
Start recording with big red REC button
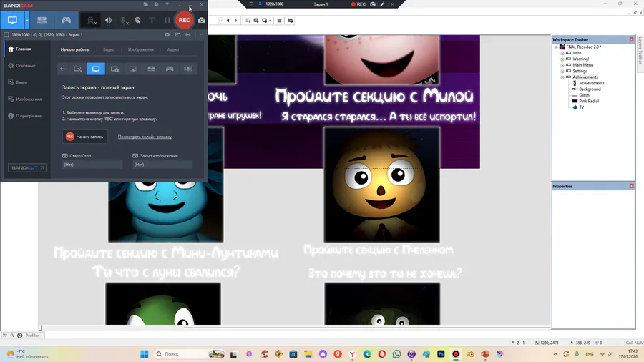click(185, 20)
